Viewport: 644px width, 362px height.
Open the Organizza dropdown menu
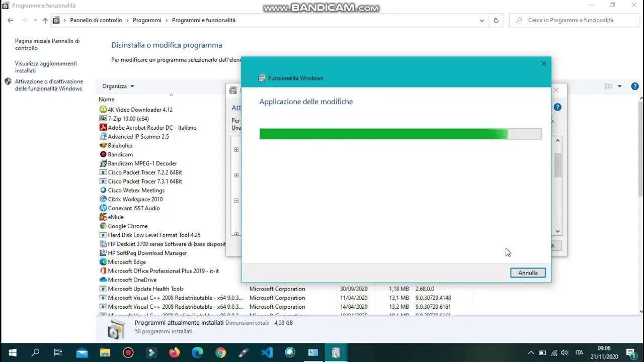tap(117, 86)
